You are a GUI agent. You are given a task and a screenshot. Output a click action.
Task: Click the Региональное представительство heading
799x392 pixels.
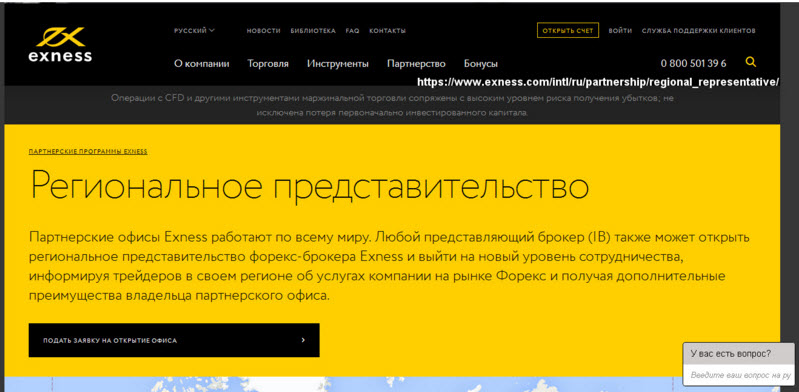coord(309,187)
